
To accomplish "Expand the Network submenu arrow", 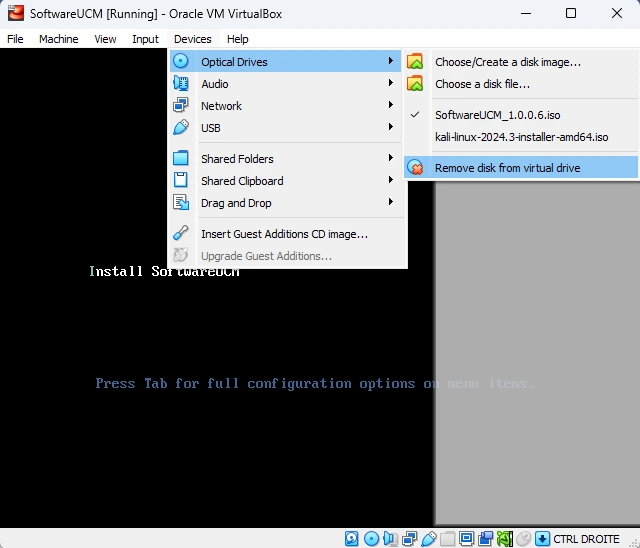I will pyautogui.click(x=391, y=105).
